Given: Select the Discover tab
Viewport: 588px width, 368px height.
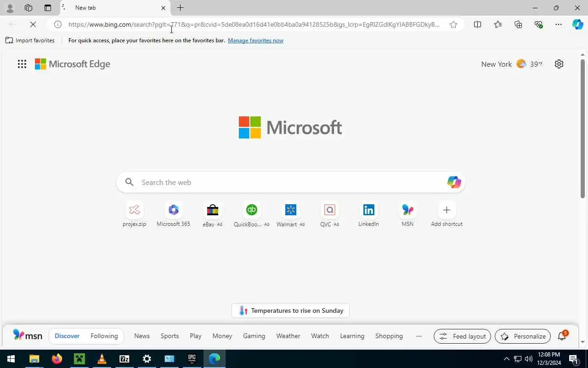Looking at the screenshot, I should coord(67,336).
